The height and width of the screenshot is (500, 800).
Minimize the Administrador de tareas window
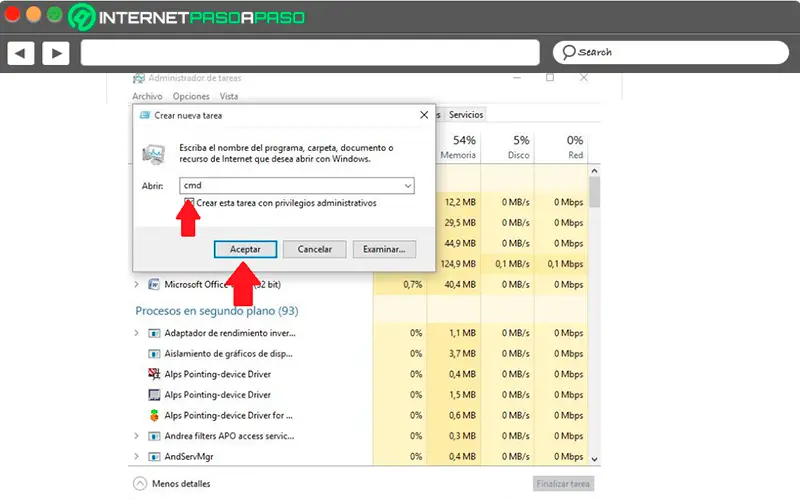(x=517, y=78)
